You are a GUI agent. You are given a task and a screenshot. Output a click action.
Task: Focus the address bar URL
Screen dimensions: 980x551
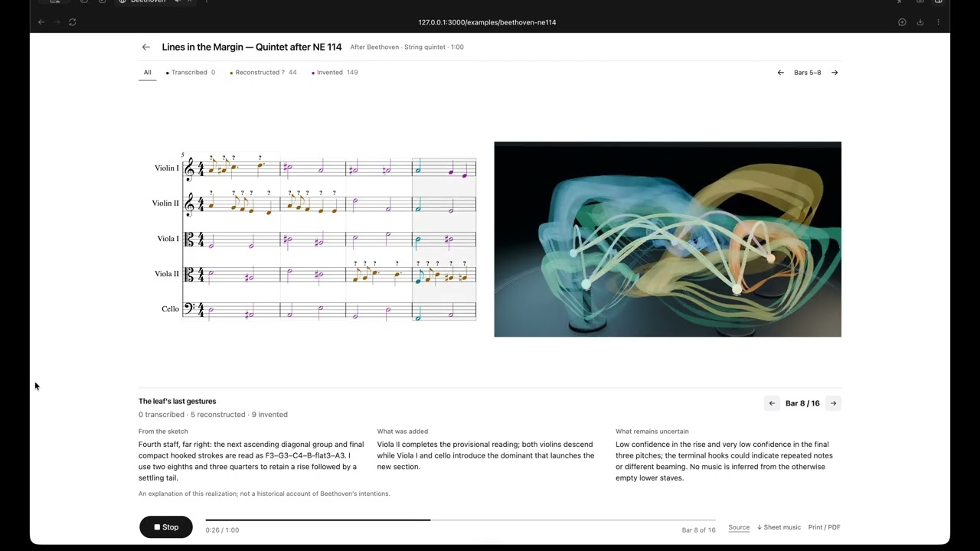coord(487,22)
